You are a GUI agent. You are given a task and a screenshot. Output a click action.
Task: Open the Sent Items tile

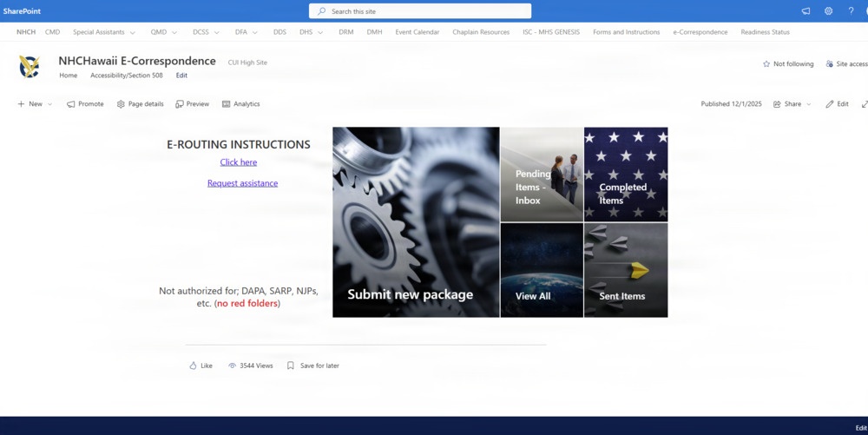(x=626, y=270)
